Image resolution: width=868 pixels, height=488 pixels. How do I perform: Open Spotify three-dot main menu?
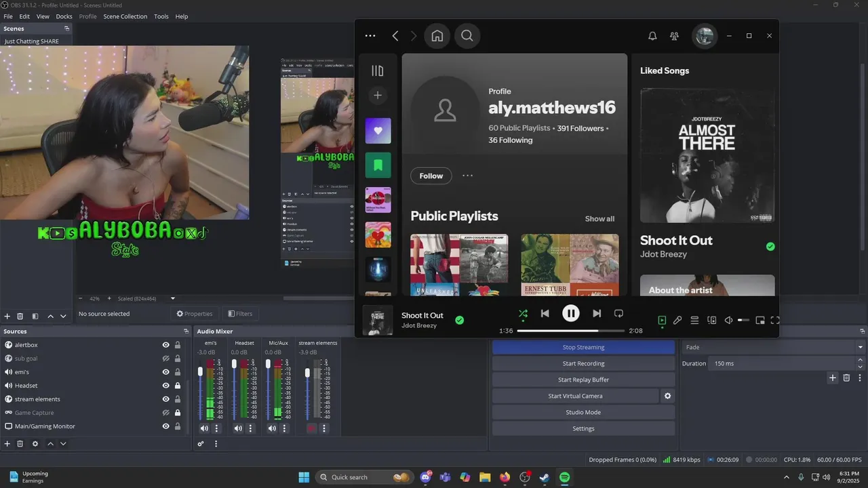point(370,36)
